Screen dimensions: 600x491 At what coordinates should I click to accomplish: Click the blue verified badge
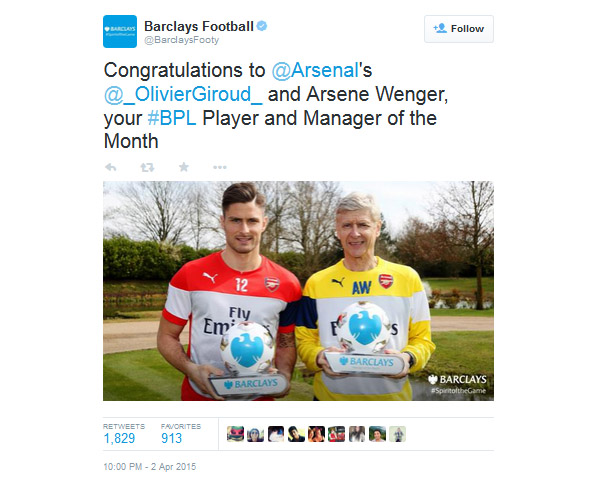pos(260,25)
